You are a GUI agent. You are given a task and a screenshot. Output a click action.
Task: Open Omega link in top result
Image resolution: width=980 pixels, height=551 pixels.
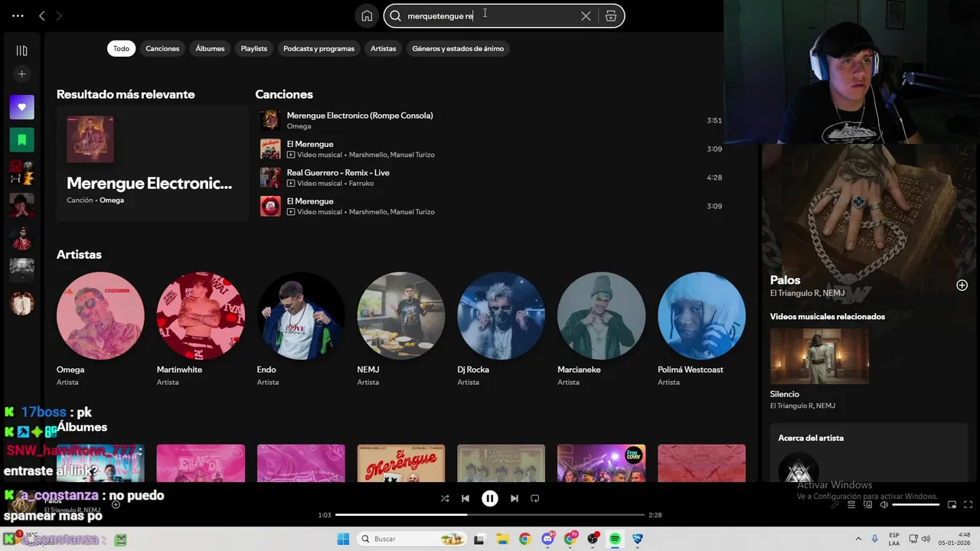tap(112, 201)
